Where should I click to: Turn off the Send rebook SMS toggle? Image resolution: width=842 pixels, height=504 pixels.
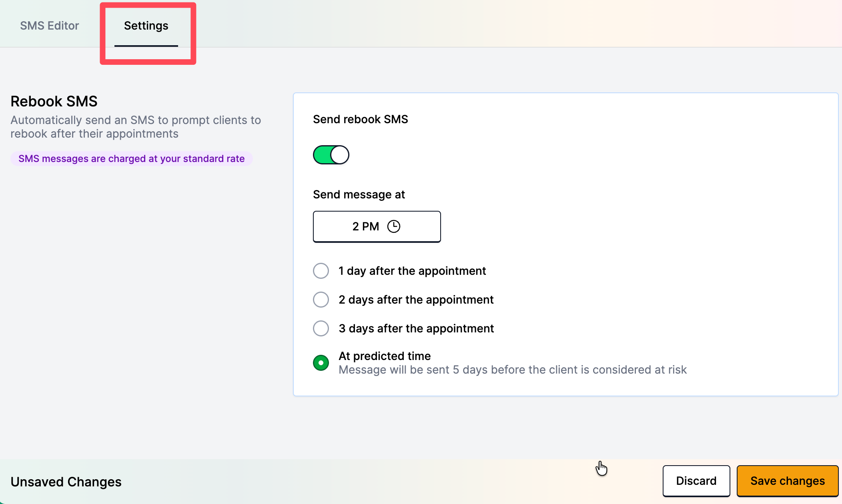click(x=331, y=155)
